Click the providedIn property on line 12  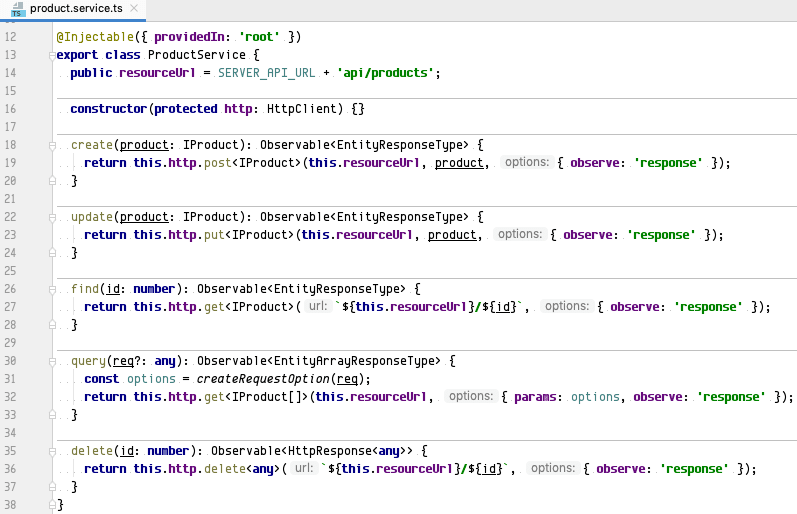tap(189, 37)
